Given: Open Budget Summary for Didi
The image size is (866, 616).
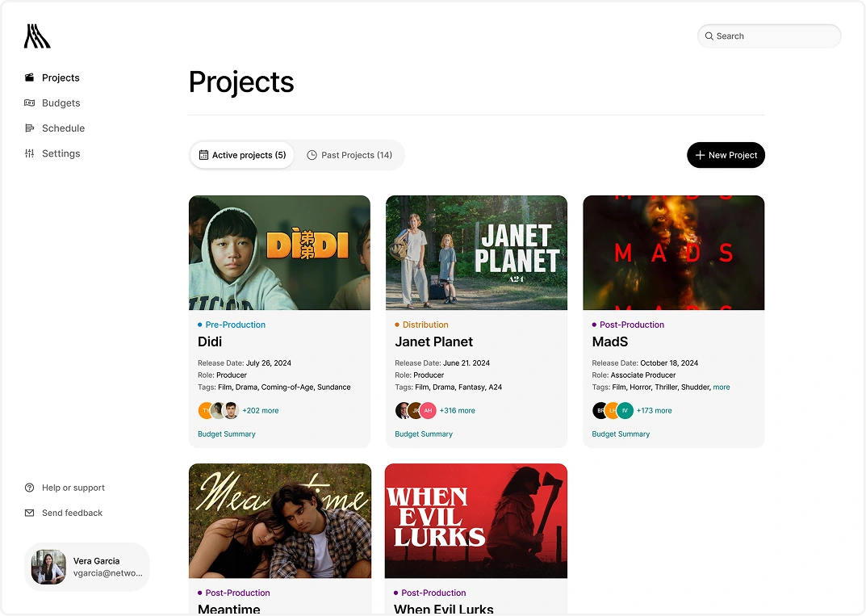Looking at the screenshot, I should [227, 434].
